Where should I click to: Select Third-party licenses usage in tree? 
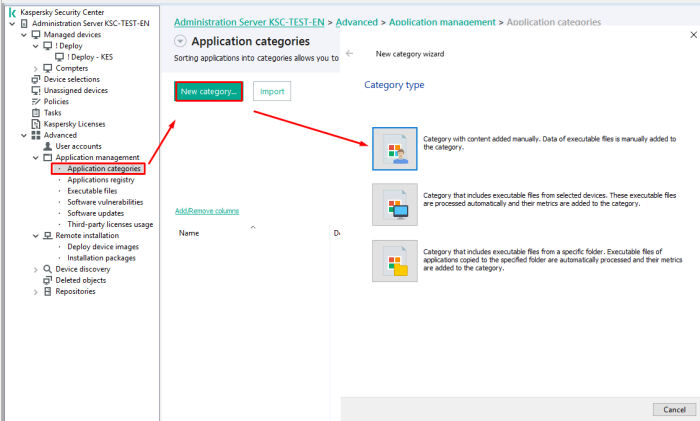click(110, 225)
